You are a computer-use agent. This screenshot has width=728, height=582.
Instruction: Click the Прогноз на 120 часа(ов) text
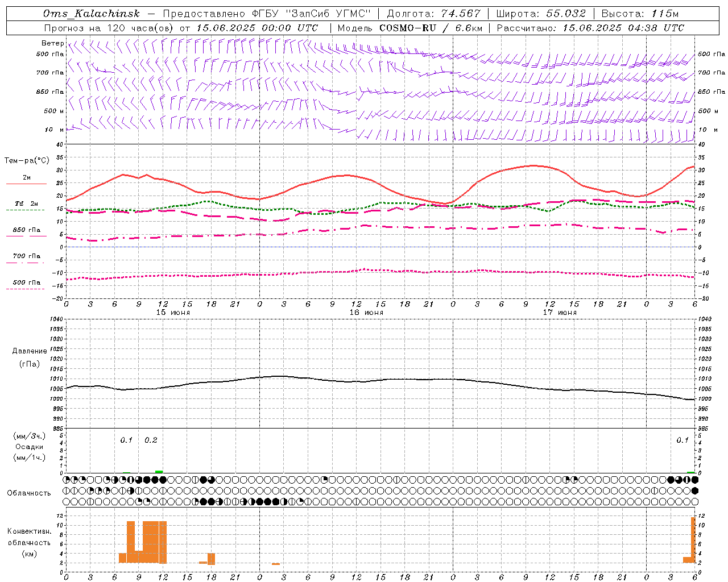coord(109,28)
